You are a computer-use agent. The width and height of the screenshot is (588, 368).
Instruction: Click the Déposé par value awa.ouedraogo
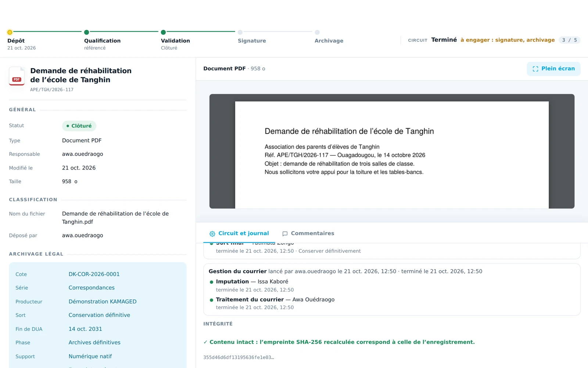[83, 236]
